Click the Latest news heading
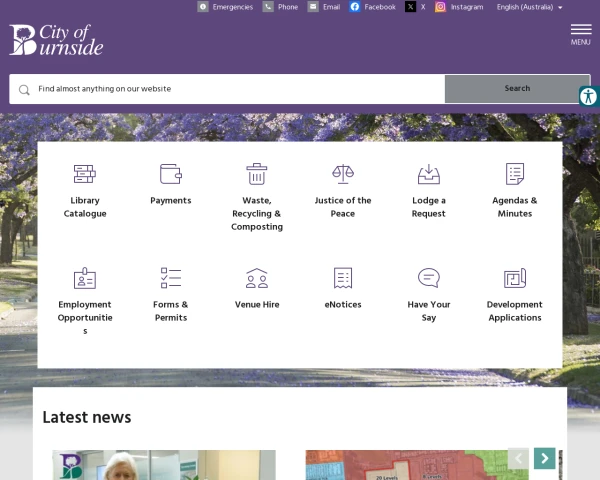 87,417
